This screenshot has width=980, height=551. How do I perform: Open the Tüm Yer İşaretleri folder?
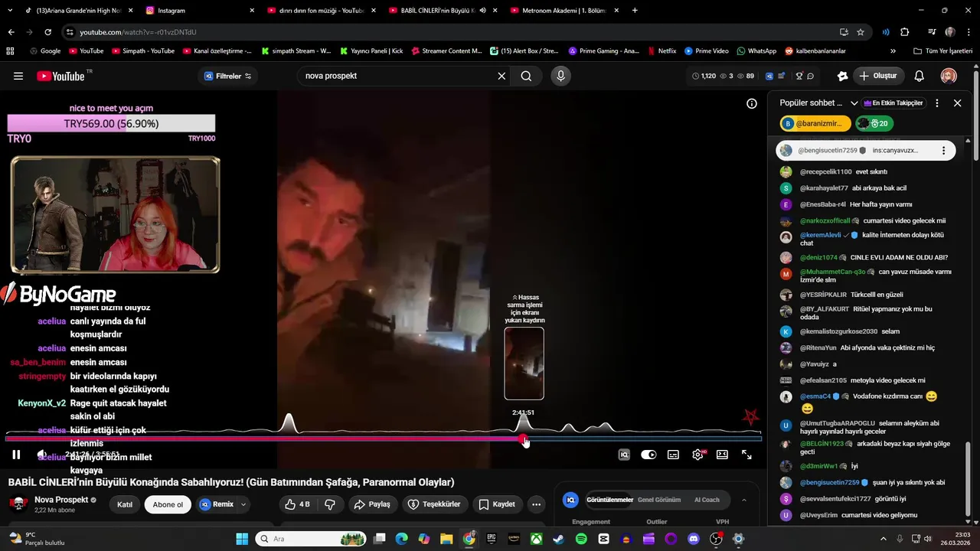coord(943,51)
